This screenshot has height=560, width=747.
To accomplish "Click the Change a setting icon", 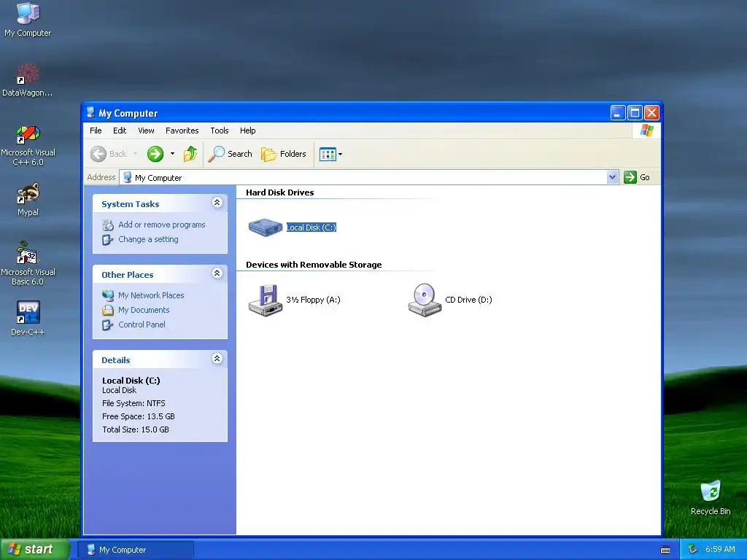I will pyautogui.click(x=108, y=239).
